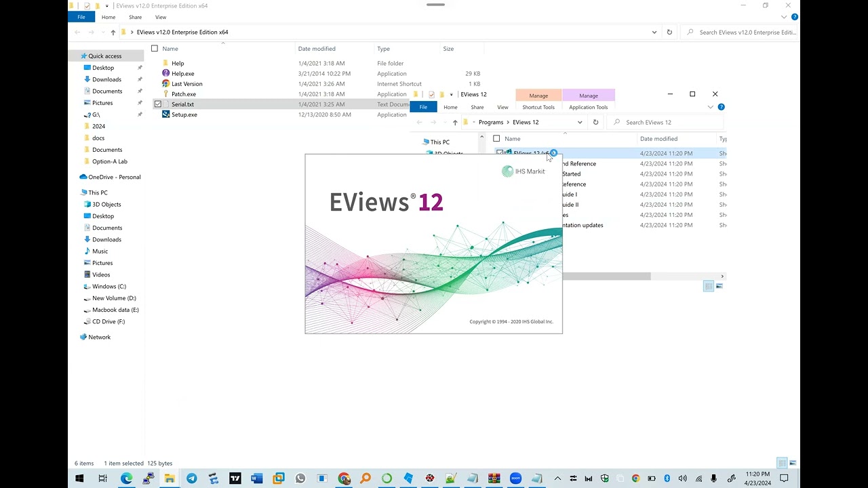Open the arrow between Programs and EViews 12
This screenshot has width=868, height=488.
(508, 122)
